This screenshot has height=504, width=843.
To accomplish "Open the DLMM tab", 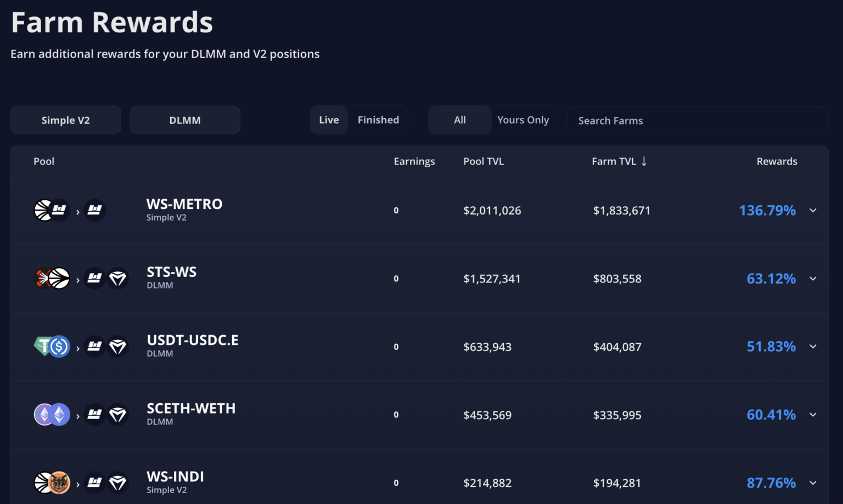I will coord(185,120).
